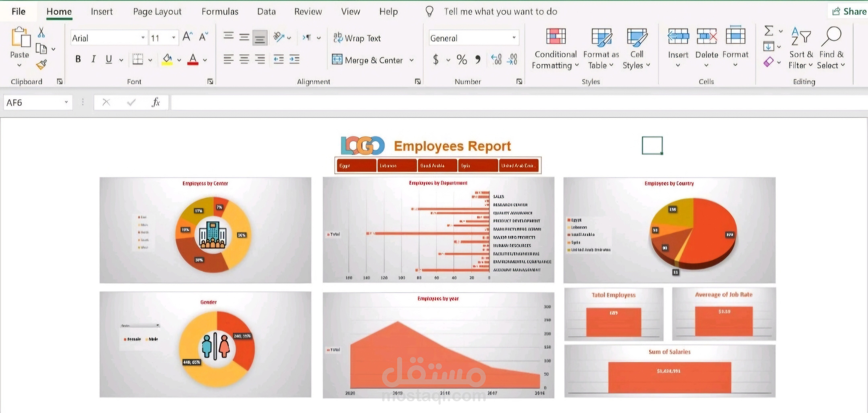Click the Delete cells button
This screenshot has height=413, width=868.
(707, 47)
